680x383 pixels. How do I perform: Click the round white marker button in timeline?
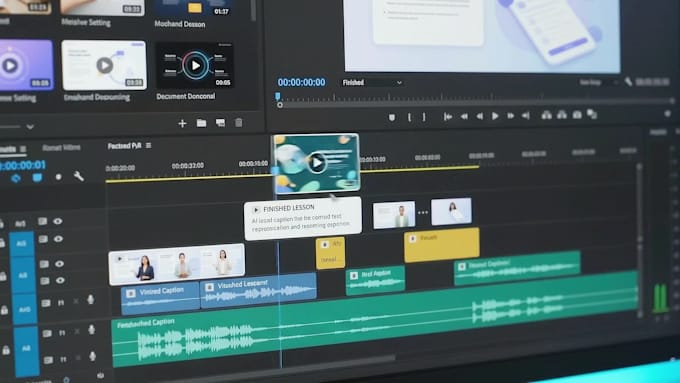[59, 177]
